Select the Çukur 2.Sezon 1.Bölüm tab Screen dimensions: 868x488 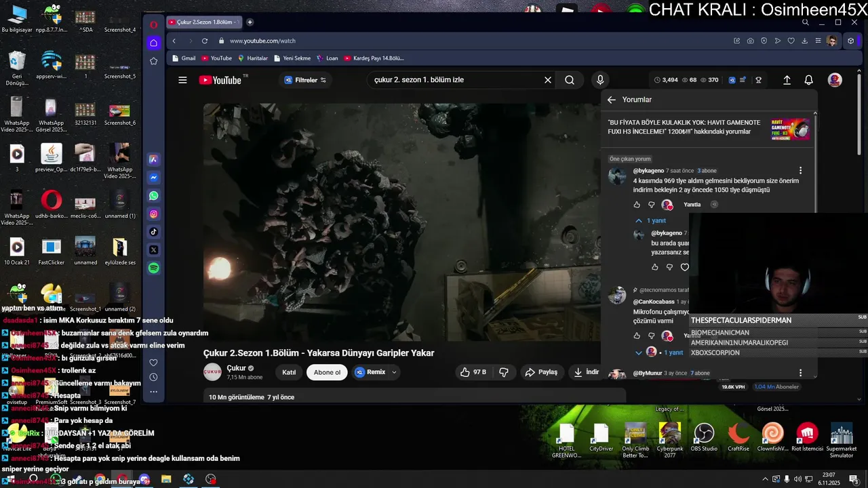coord(204,22)
